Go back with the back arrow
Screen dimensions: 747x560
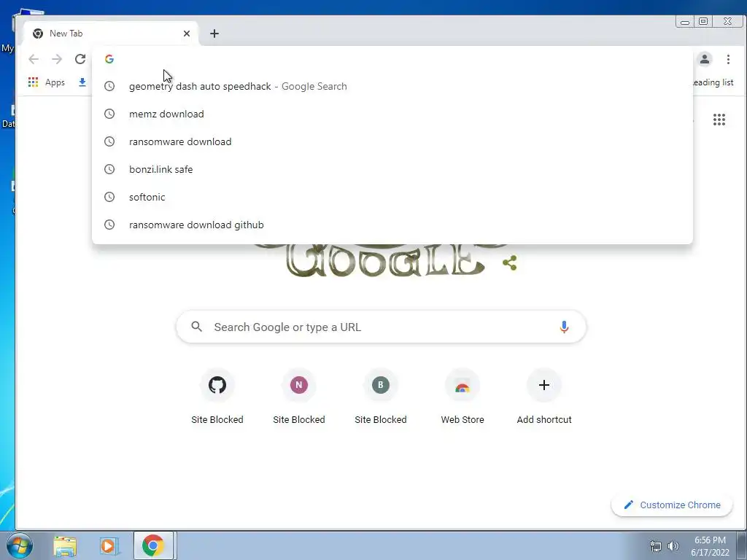point(34,59)
